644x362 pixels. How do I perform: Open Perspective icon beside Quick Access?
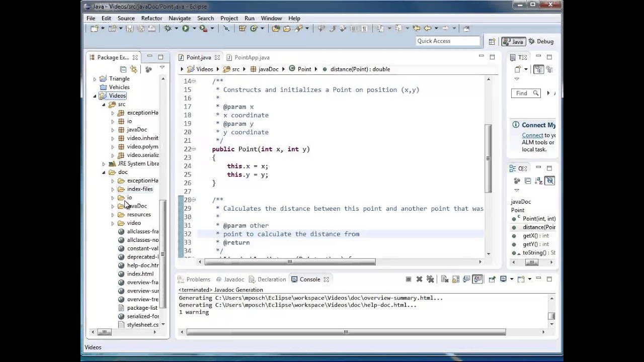click(x=492, y=42)
